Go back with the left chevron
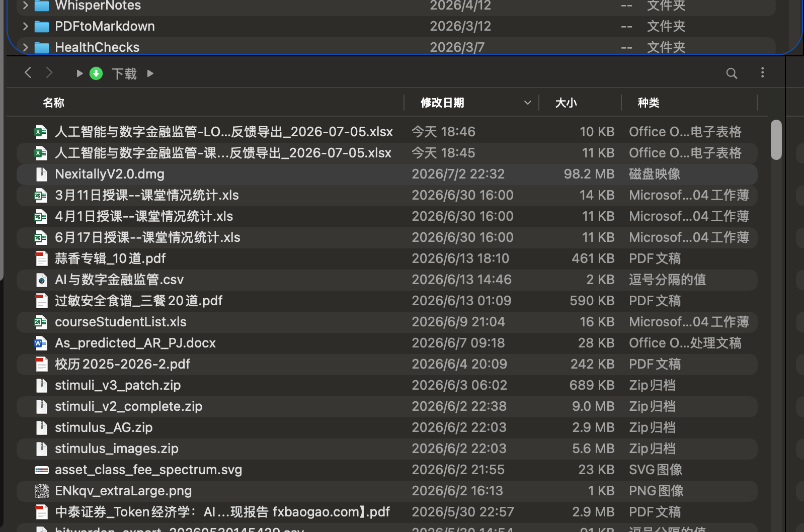This screenshot has height=532, width=804. [28, 72]
